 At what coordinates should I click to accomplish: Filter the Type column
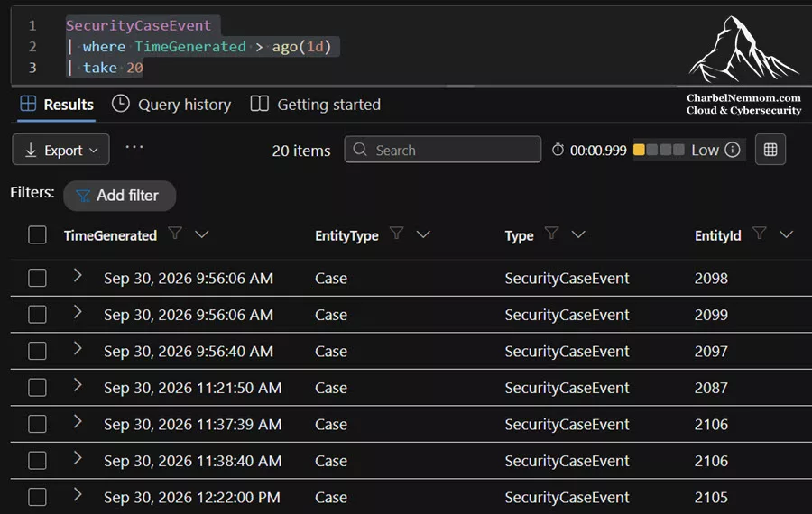point(551,234)
